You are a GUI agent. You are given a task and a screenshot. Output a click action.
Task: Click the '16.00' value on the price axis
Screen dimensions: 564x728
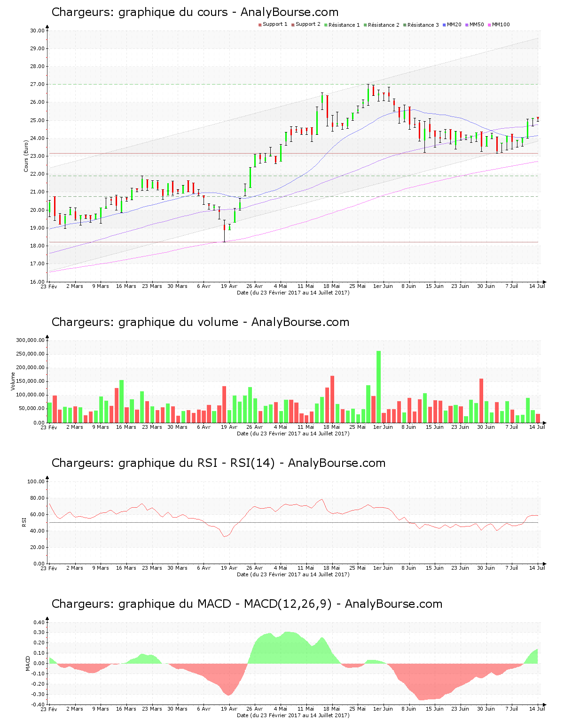coord(37,282)
